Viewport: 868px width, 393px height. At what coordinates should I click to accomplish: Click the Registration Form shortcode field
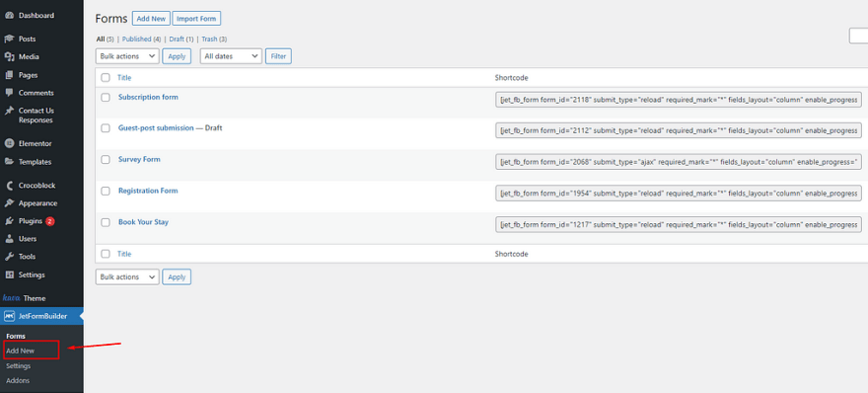coord(679,194)
